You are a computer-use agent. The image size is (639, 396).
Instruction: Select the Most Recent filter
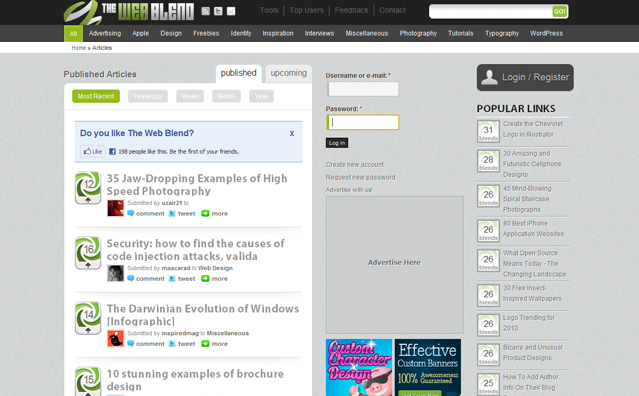[x=96, y=96]
